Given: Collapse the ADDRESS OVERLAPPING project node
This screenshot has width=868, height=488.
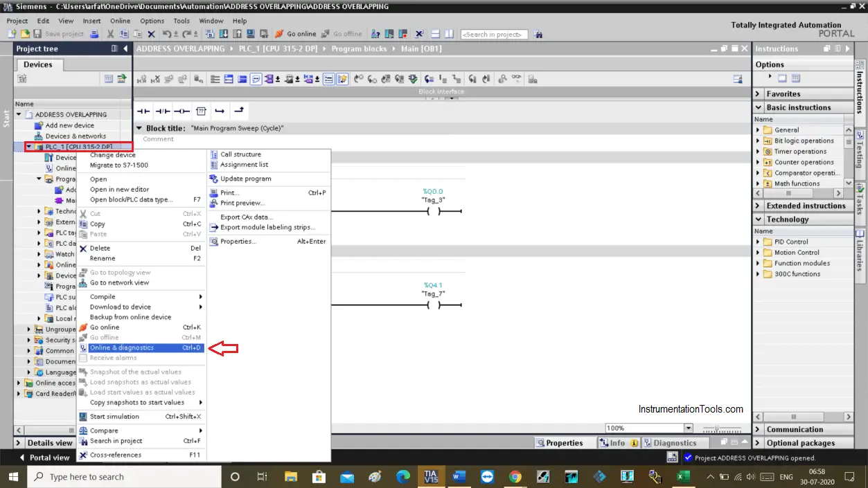Looking at the screenshot, I should (x=19, y=115).
